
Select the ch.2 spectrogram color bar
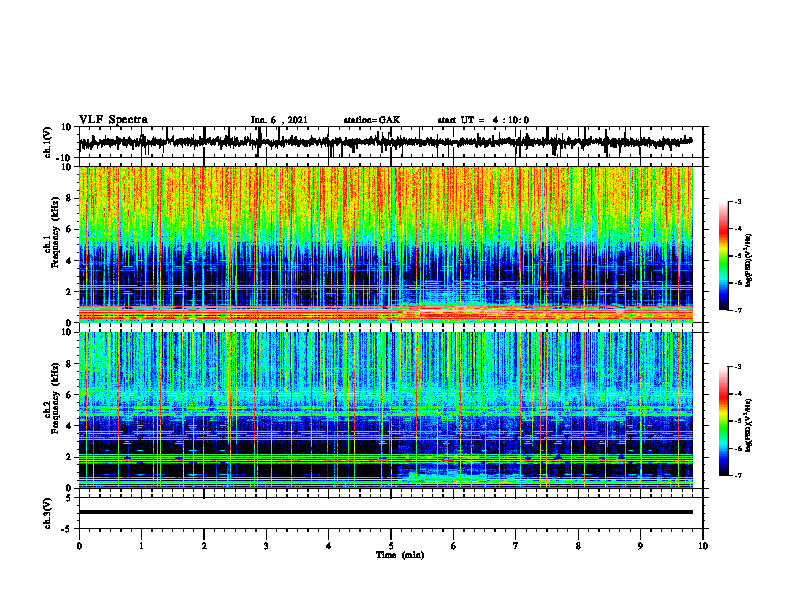[x=723, y=421]
